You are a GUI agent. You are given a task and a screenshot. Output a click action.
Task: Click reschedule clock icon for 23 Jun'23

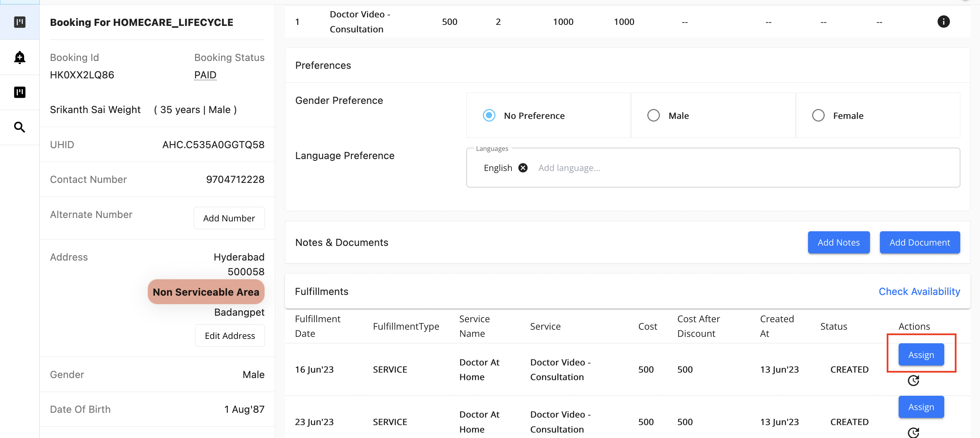click(x=913, y=432)
